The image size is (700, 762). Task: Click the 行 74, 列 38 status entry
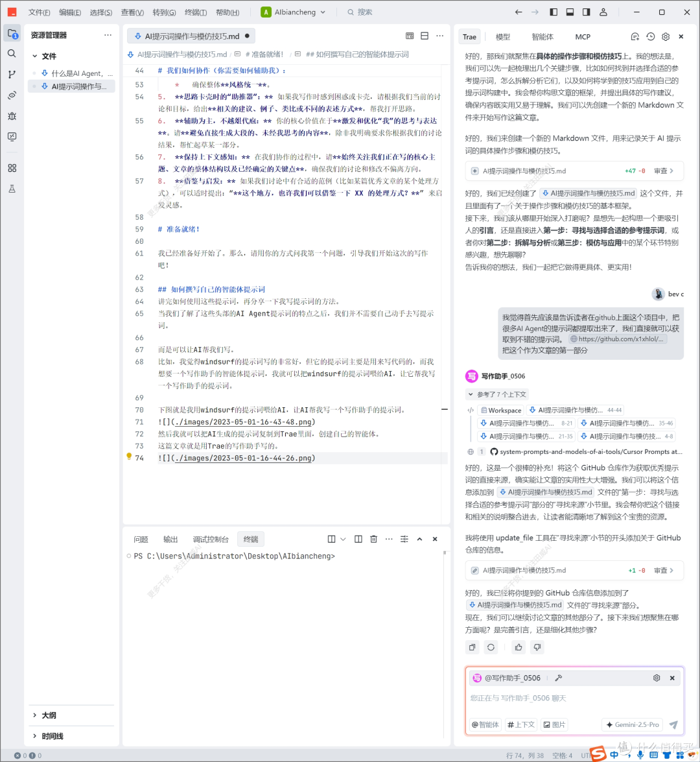[524, 756]
